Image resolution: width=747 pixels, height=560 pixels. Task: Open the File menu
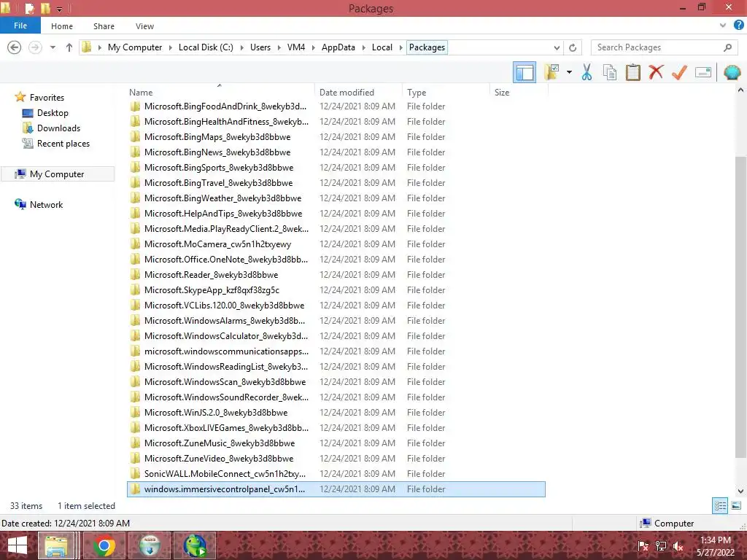pos(20,26)
